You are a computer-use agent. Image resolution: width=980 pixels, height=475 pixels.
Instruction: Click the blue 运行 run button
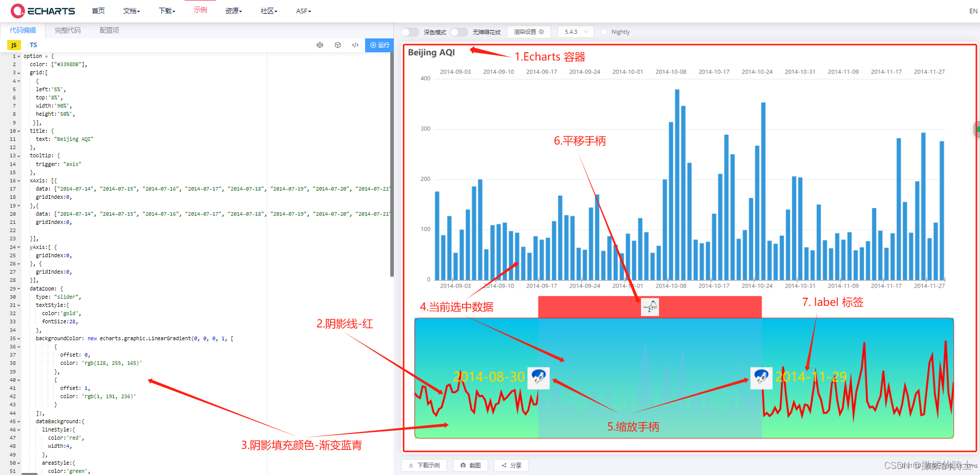(379, 45)
